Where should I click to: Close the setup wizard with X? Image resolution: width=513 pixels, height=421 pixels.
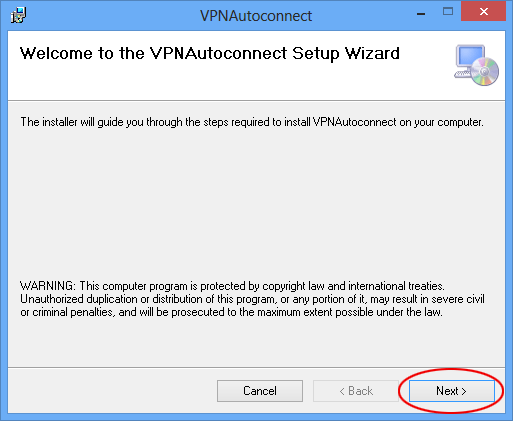(484, 12)
